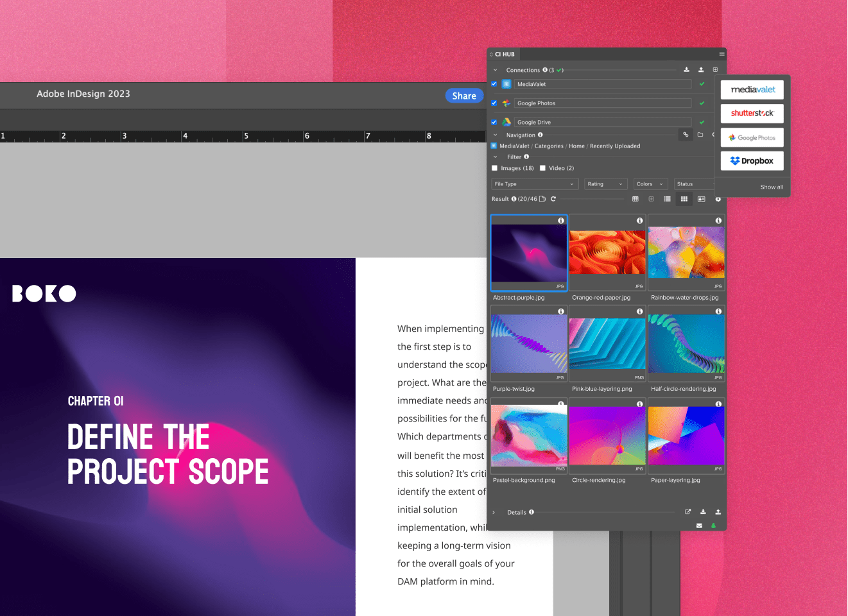Click the open-external icon in Details row

[x=688, y=512]
